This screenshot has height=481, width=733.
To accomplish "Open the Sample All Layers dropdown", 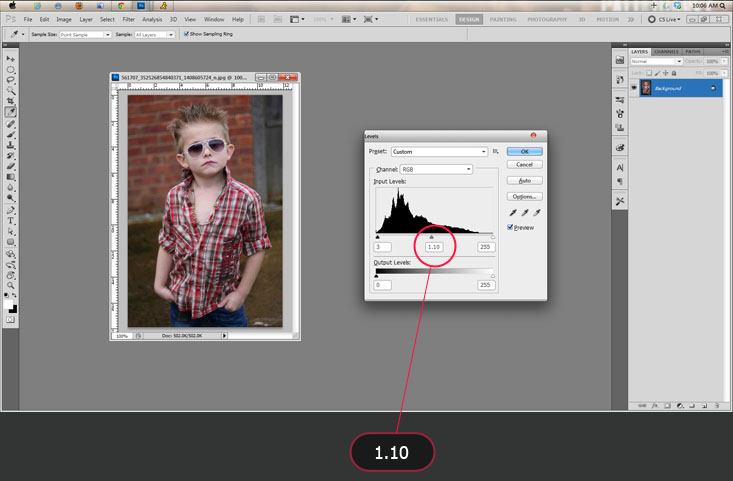I will coord(154,35).
